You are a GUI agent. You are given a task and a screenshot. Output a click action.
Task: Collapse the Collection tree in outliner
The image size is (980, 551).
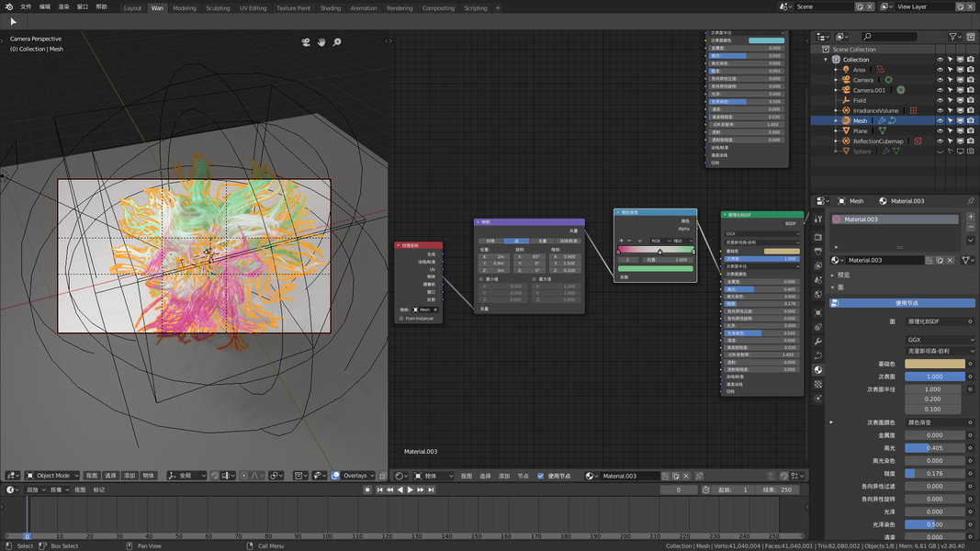click(x=826, y=60)
